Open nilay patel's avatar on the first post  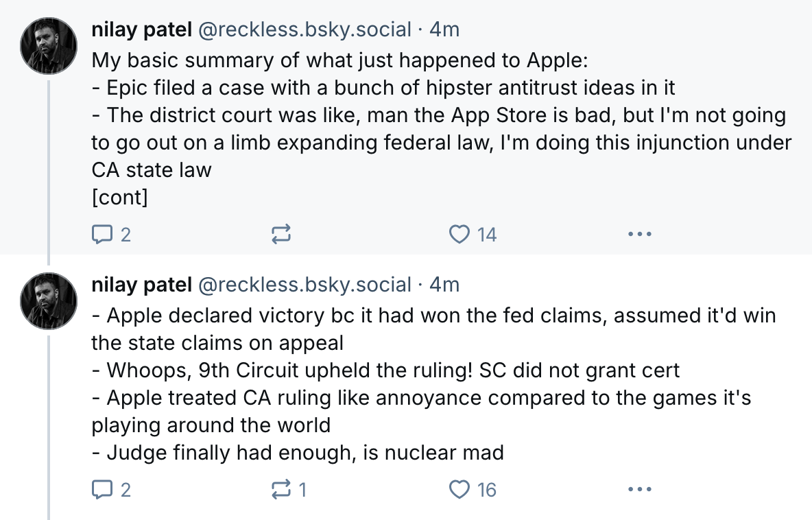click(x=49, y=46)
